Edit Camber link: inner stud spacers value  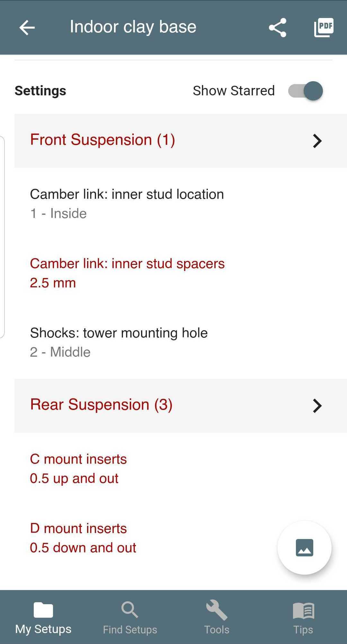(127, 273)
